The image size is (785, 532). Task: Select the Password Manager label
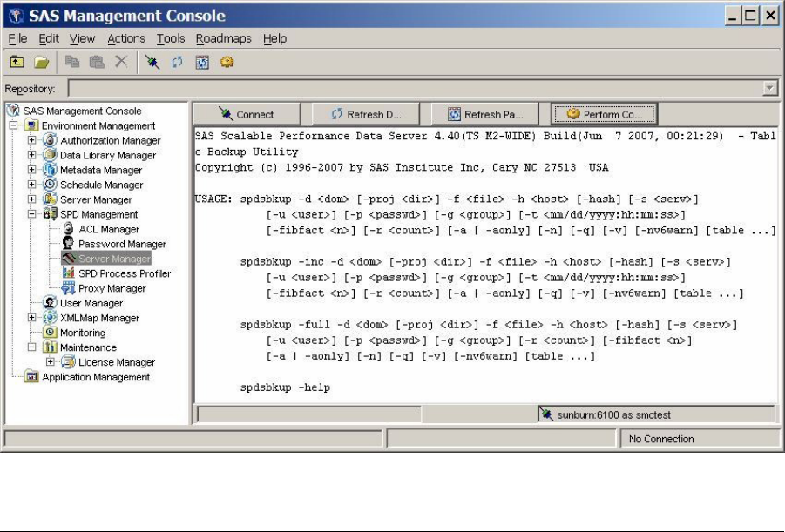(122, 244)
